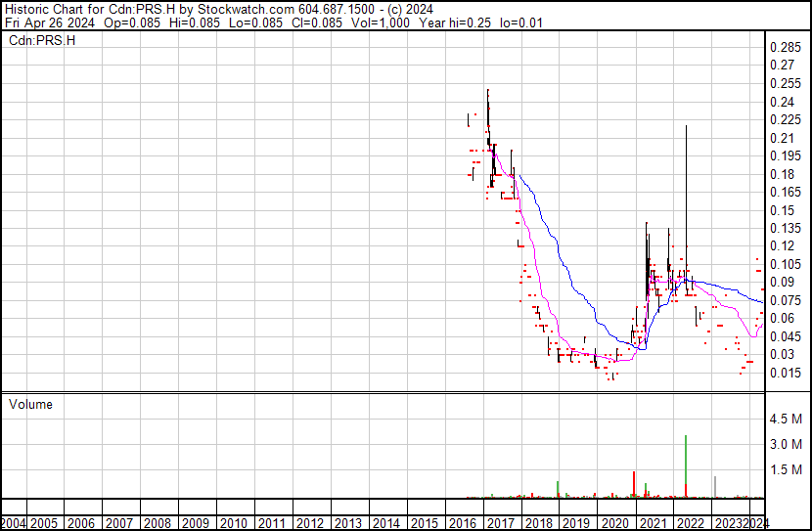The height and width of the screenshot is (531, 812).
Task: Click the 2019 year label
Action: click(x=577, y=523)
